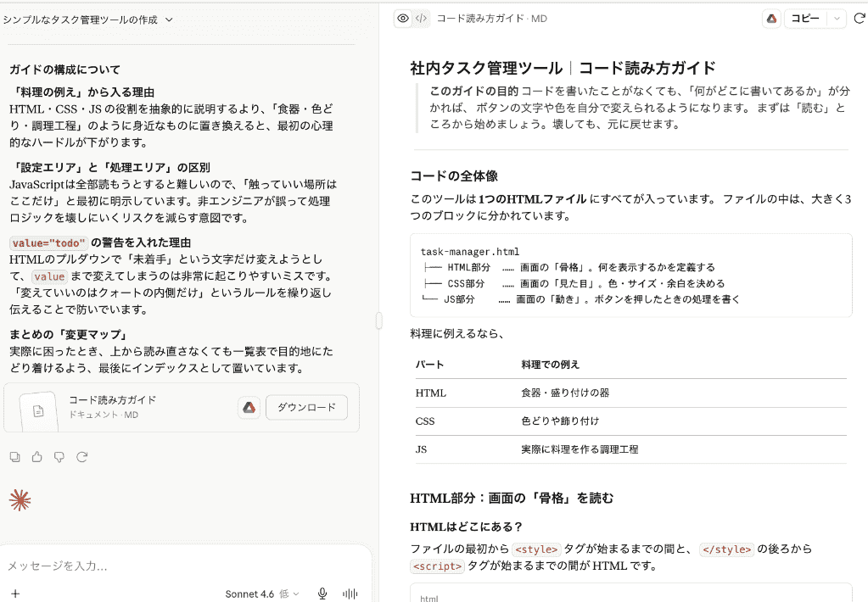
Task: Click the heading 社内タスク管理ツール｜コード読み方ガイド
Action: tap(563, 68)
